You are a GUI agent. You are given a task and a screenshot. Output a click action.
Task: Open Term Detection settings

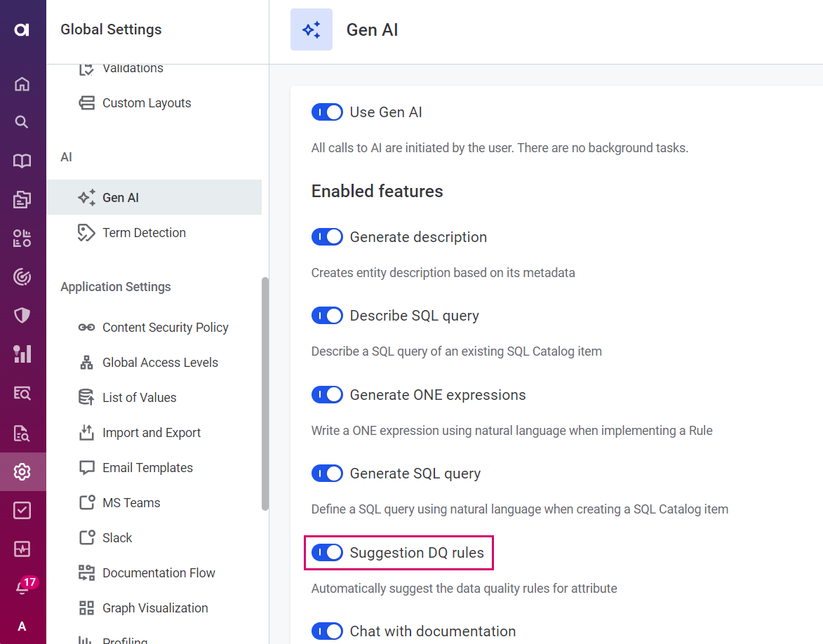tap(144, 233)
